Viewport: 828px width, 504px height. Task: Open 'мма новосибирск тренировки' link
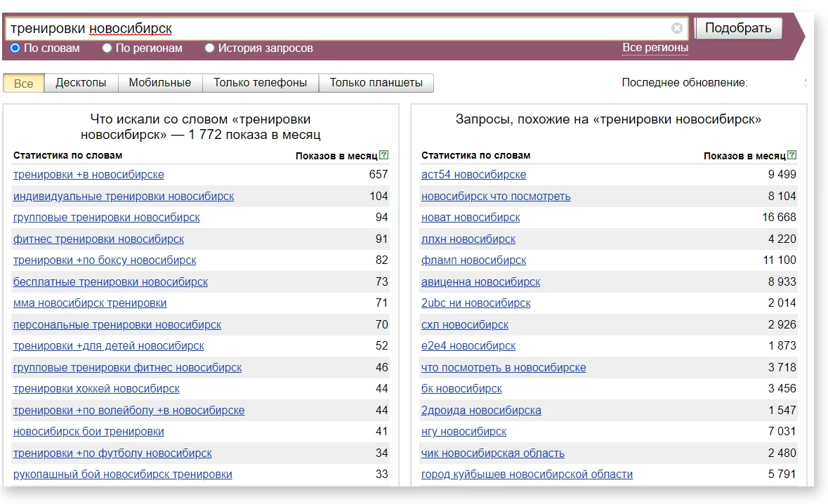click(90, 303)
